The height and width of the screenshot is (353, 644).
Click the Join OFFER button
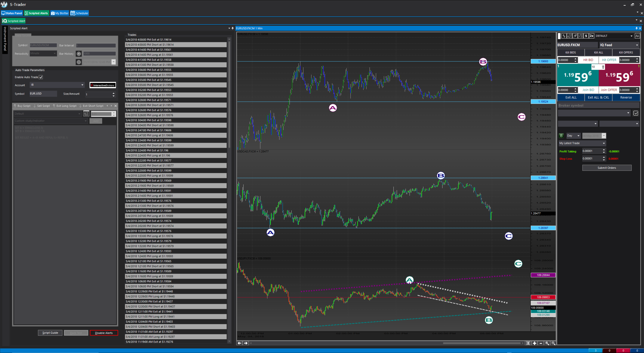click(609, 90)
